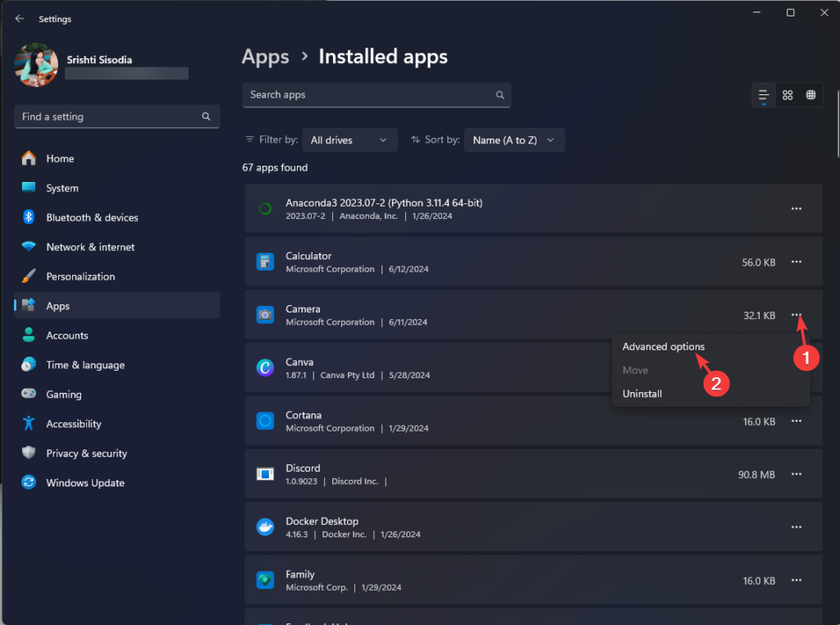Navigate back using the Apps breadcrumb
The width and height of the screenshot is (840, 625).
265,56
